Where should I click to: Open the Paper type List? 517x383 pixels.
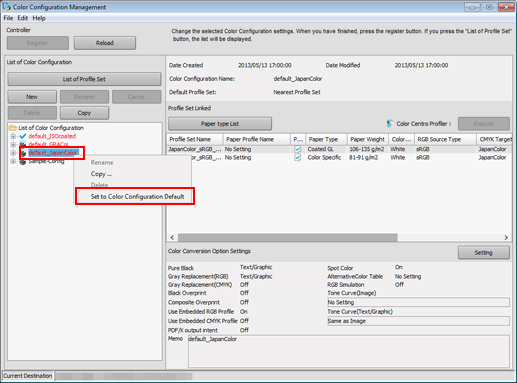tap(220, 124)
